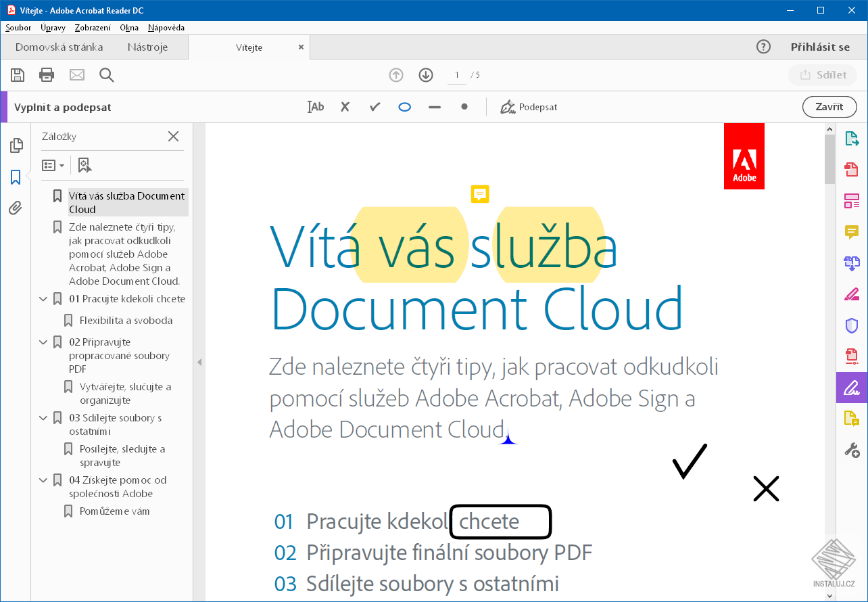This screenshot has height=602, width=868.
Task: Select Vítá vás služba Document Cloud bookmark
Action: point(128,202)
